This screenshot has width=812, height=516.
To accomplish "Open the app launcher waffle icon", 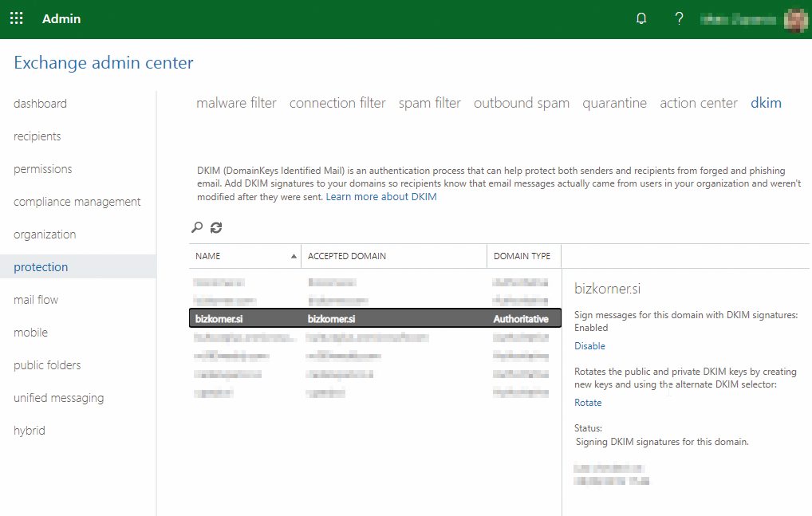I will [x=17, y=18].
